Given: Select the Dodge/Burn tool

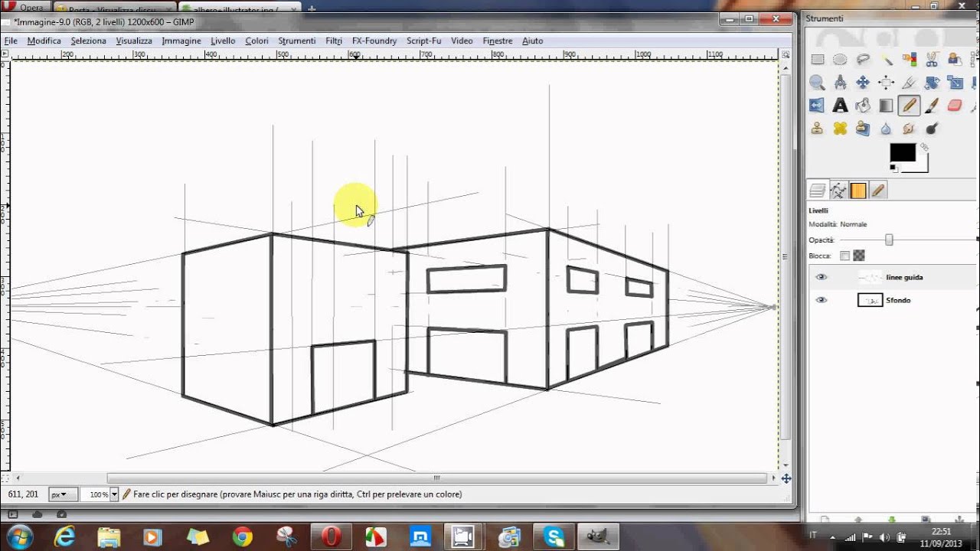Looking at the screenshot, I should [932, 129].
